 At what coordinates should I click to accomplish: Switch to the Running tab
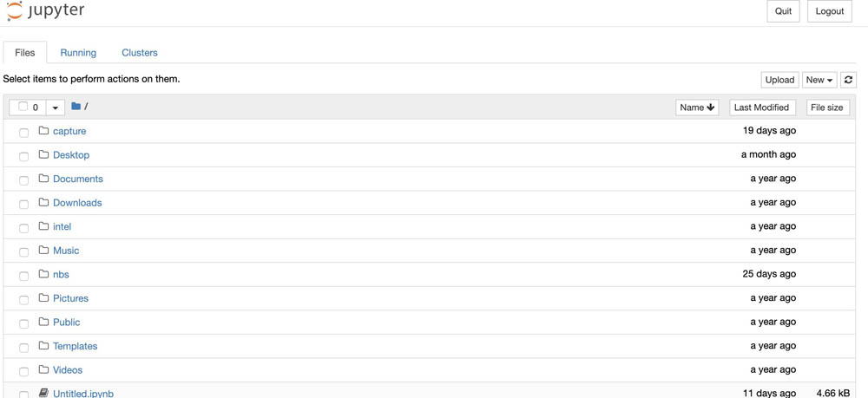coord(78,53)
